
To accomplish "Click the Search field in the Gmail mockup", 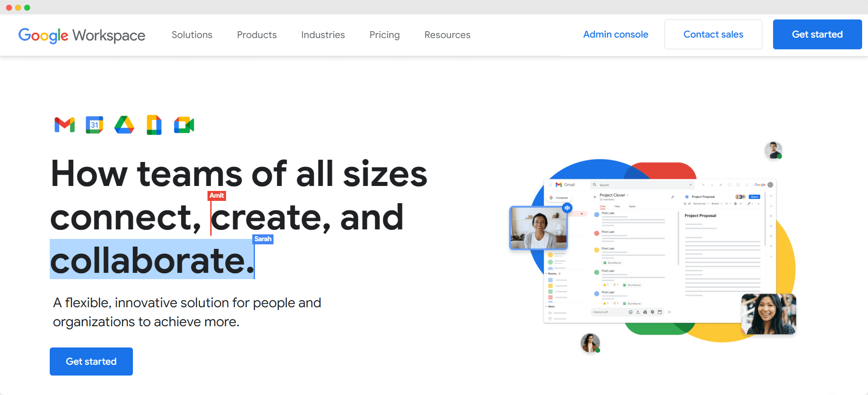I will click(x=642, y=185).
